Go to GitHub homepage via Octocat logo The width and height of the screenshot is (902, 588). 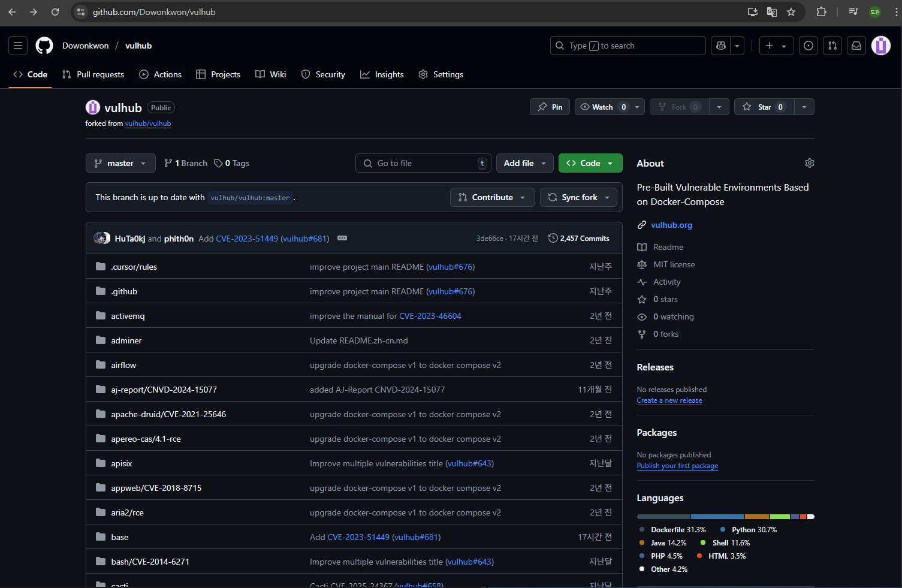[x=44, y=46]
